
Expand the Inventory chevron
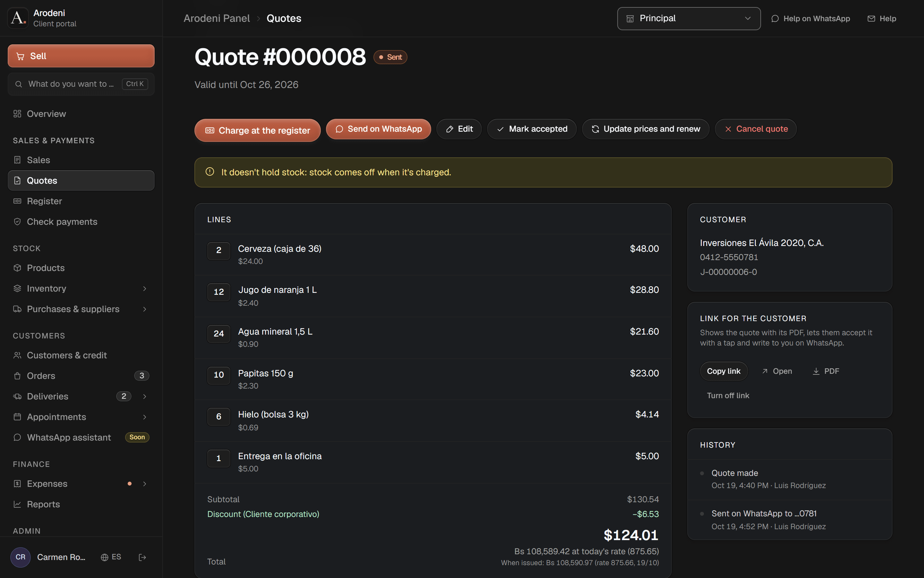145,289
